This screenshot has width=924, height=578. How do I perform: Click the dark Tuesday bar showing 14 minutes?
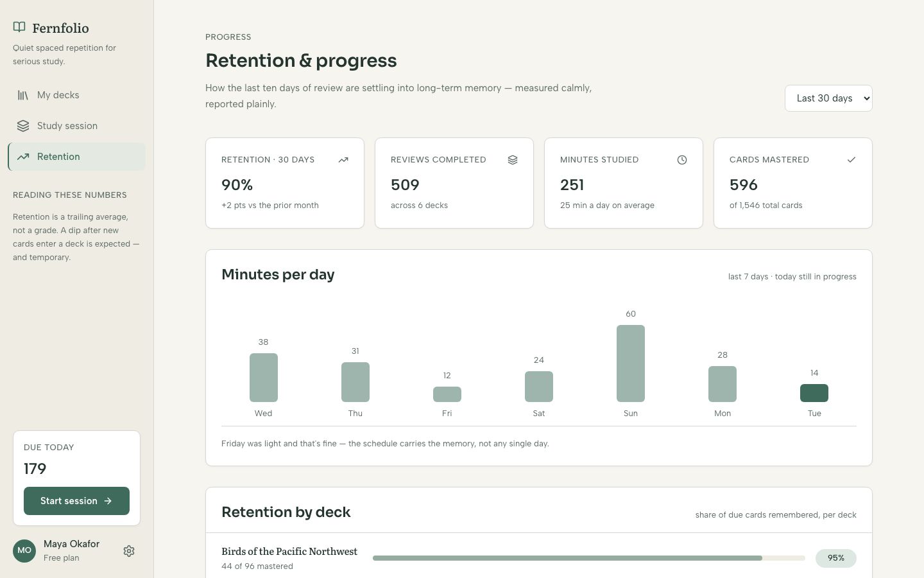tap(814, 393)
